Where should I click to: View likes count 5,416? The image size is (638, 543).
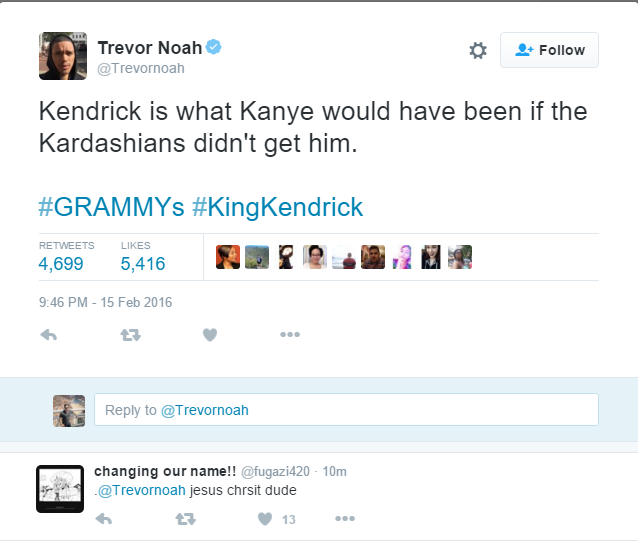(143, 264)
